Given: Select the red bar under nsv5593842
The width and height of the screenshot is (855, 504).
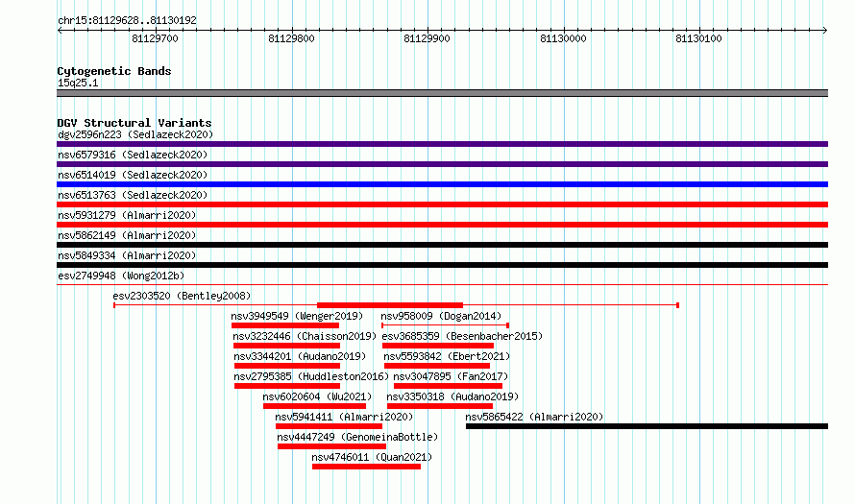Looking at the screenshot, I should (x=437, y=366).
